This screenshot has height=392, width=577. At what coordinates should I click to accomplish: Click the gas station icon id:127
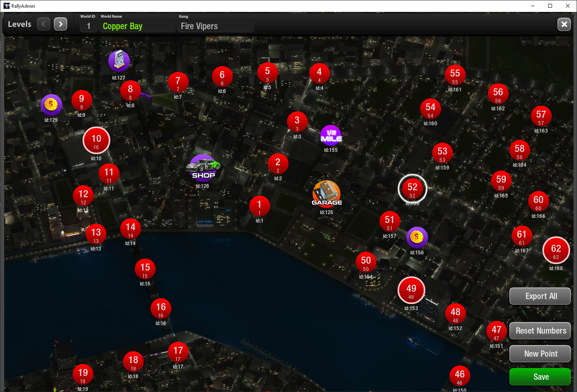pos(119,61)
